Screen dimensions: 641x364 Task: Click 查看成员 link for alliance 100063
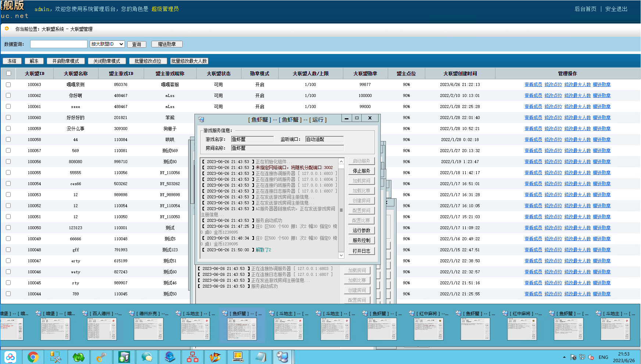pos(533,84)
